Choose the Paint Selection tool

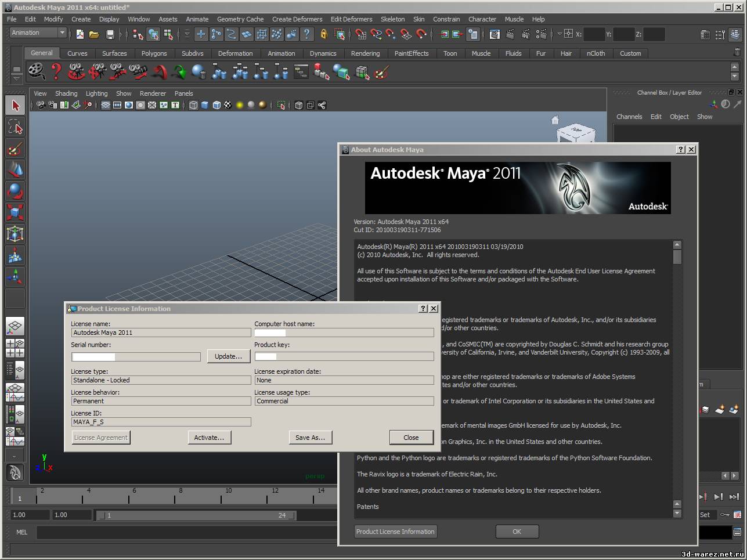coord(15,149)
